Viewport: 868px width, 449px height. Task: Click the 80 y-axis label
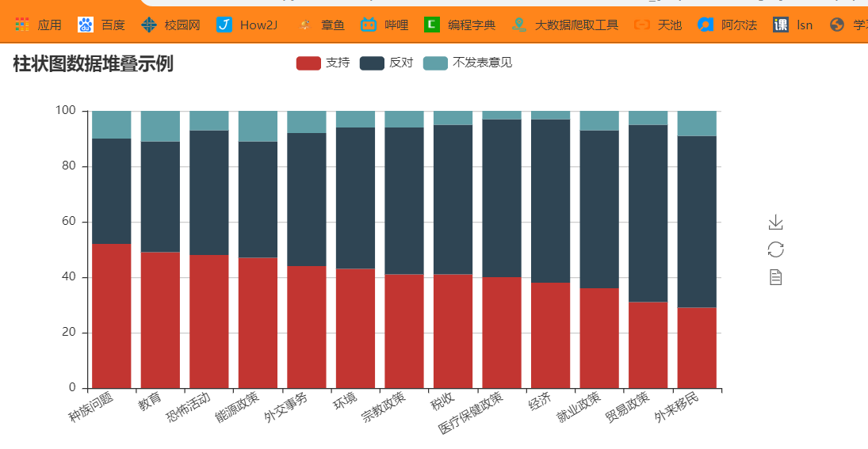[69, 166]
